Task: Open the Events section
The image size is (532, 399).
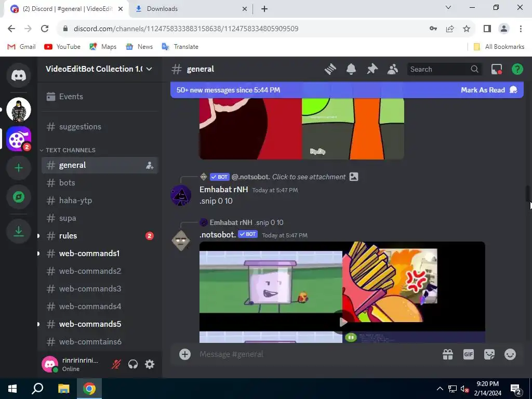Action: click(x=100, y=97)
